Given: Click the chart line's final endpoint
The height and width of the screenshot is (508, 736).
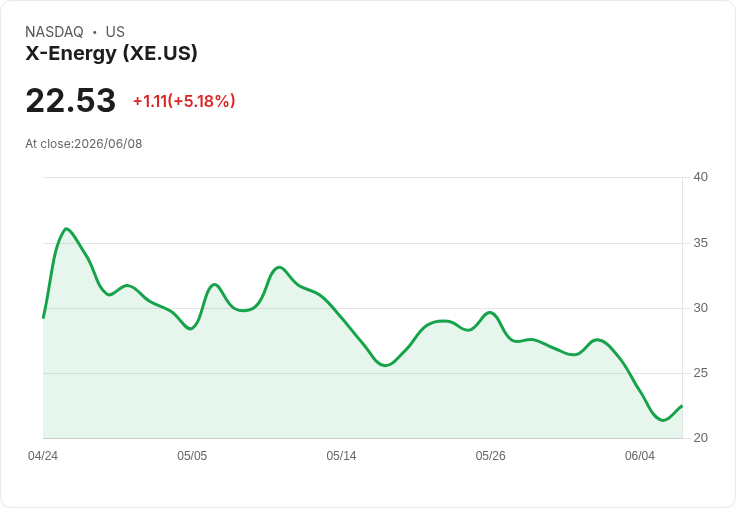Looking at the screenshot, I should (682, 406).
